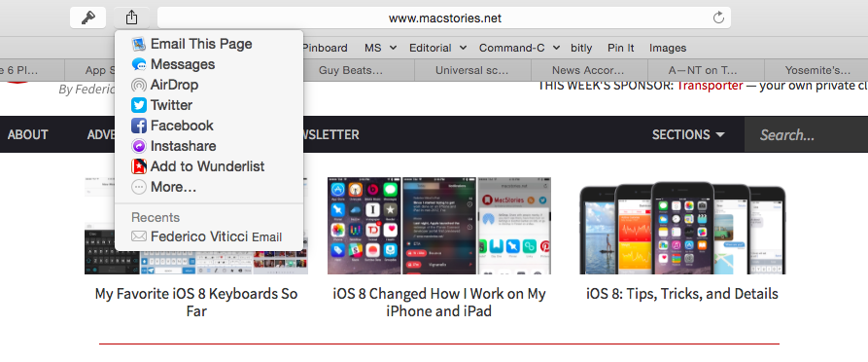
Task: Select Add to Wunderlist
Action: point(209,166)
